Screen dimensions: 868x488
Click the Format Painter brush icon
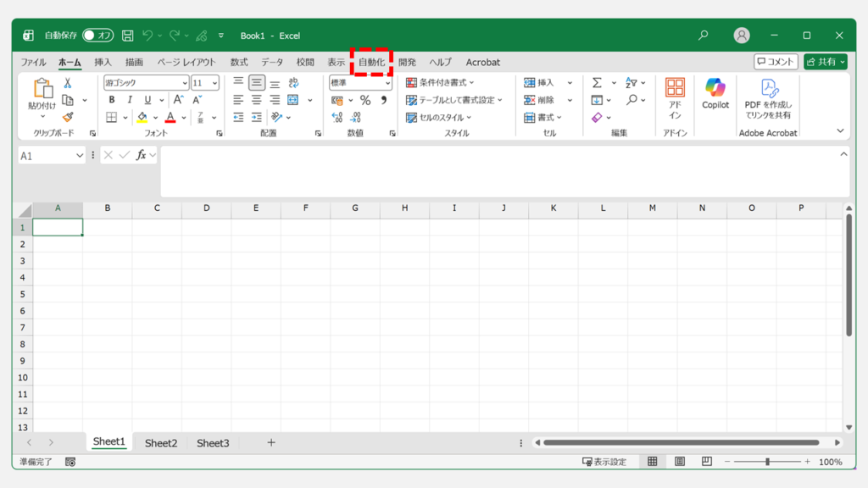[x=68, y=117]
